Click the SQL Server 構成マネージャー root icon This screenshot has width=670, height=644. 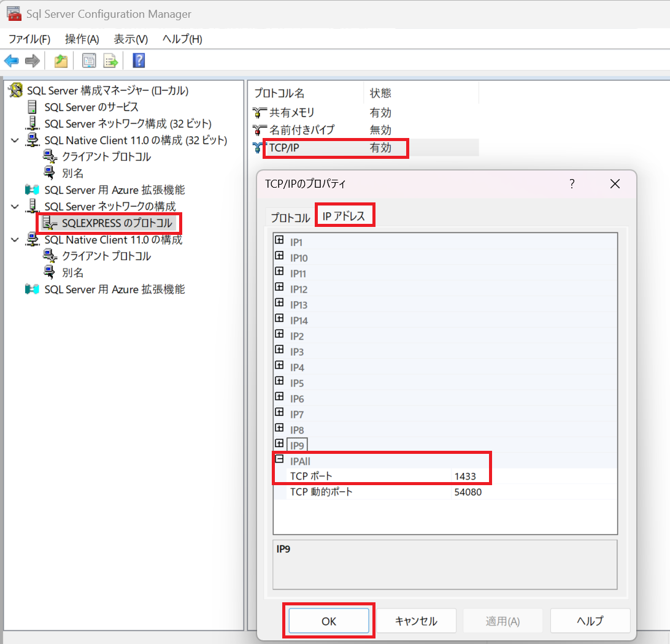pyautogui.click(x=16, y=90)
